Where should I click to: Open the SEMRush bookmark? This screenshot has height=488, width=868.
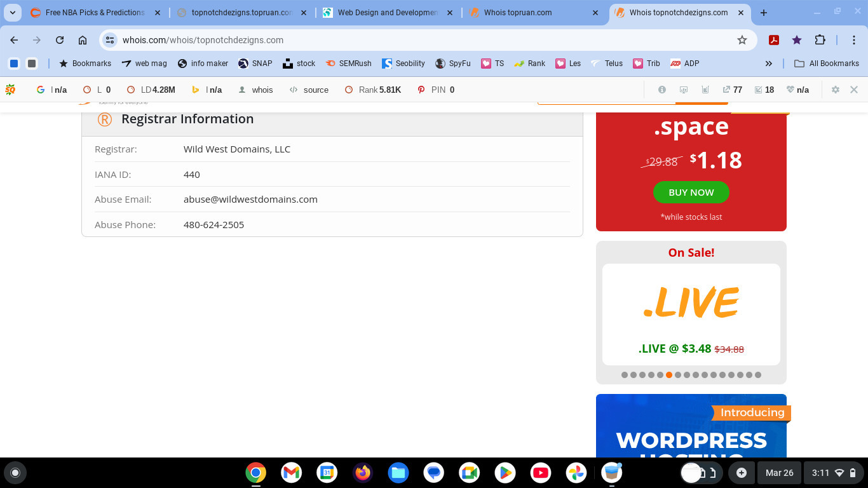pyautogui.click(x=349, y=64)
